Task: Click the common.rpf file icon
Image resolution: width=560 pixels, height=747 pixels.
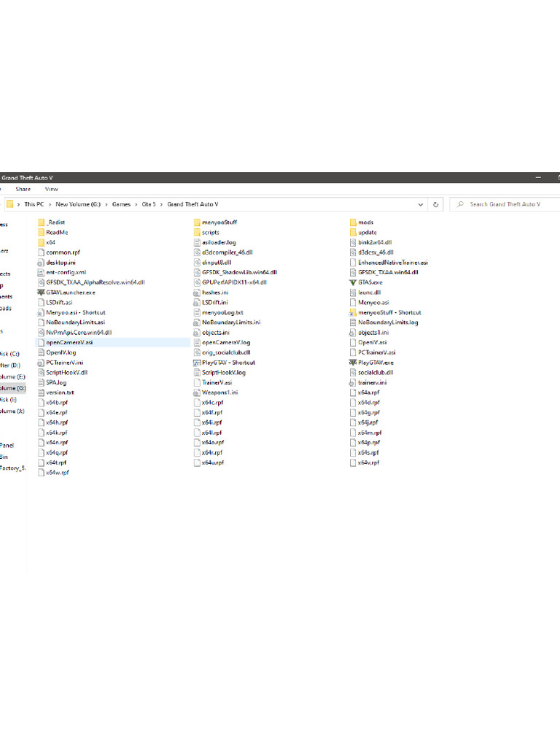Action: [x=41, y=252]
